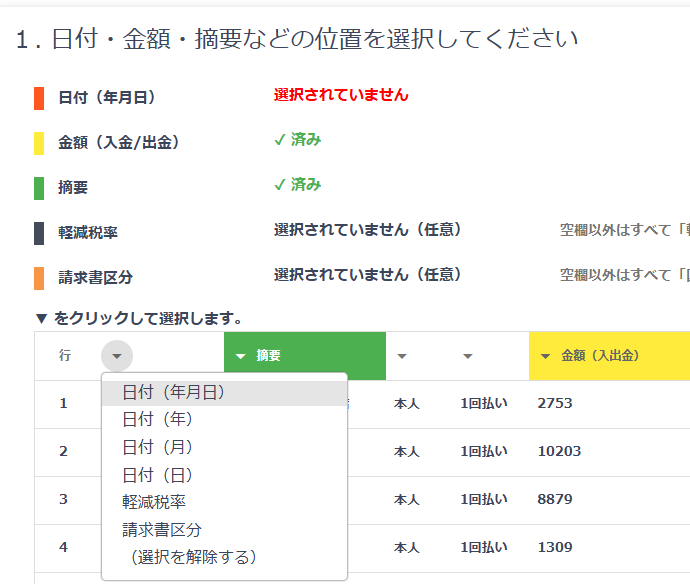Open the dropdown arrow beside the 行 column
690x584 pixels.
click(117, 356)
